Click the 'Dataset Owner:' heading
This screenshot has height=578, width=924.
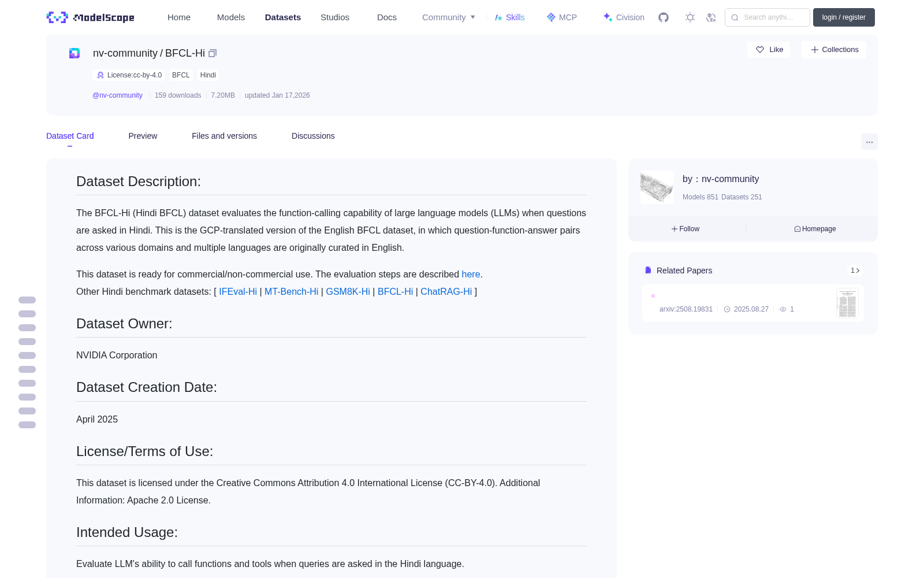point(124,324)
